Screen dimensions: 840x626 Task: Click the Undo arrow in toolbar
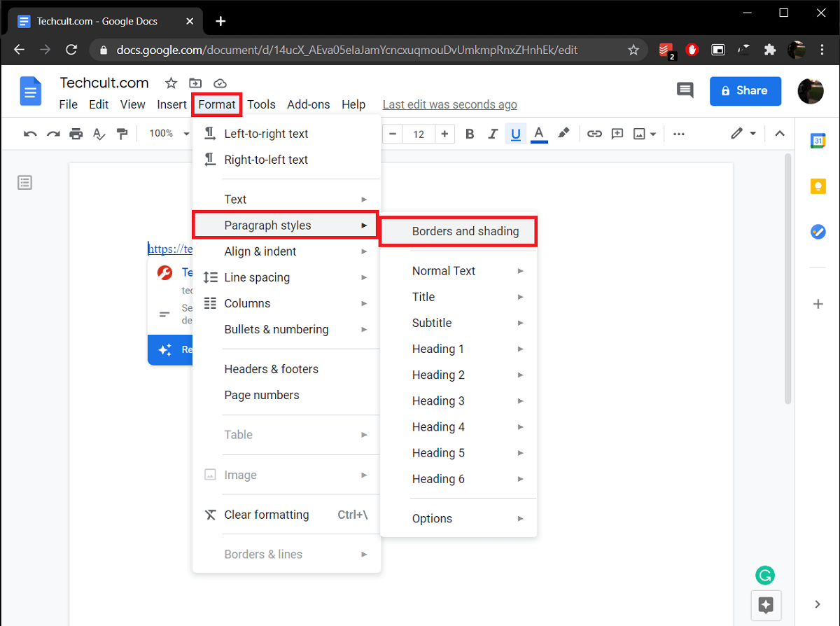[30, 134]
